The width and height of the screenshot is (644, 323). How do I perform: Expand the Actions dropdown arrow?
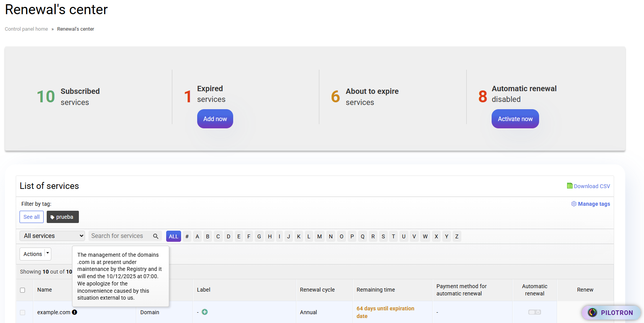tap(48, 254)
